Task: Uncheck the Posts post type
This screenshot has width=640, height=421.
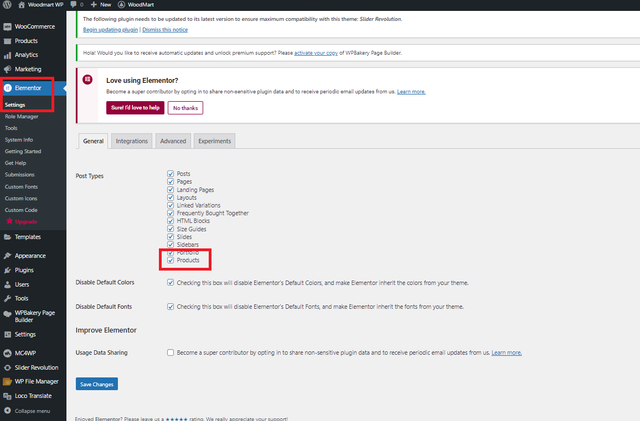Action: (x=171, y=174)
